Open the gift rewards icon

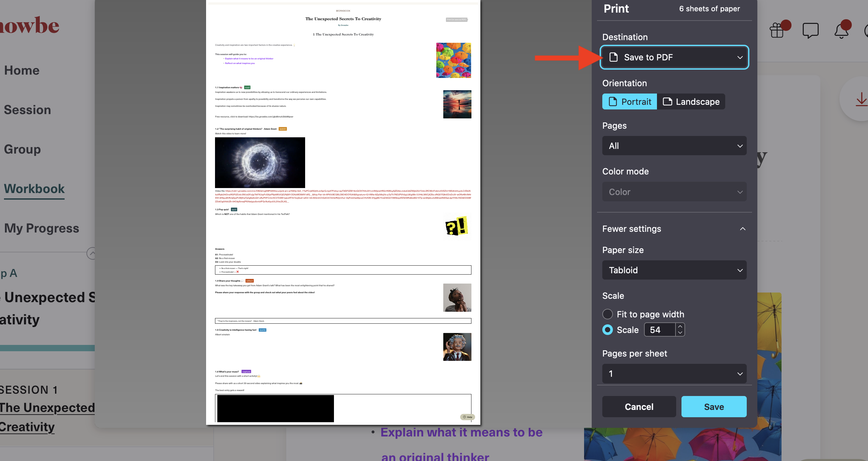pyautogui.click(x=777, y=31)
